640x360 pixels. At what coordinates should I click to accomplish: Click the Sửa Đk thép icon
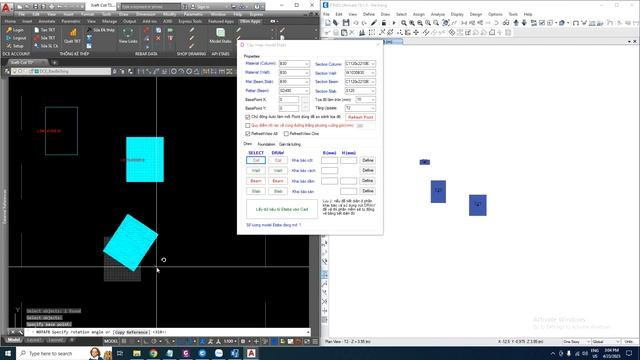89,30
